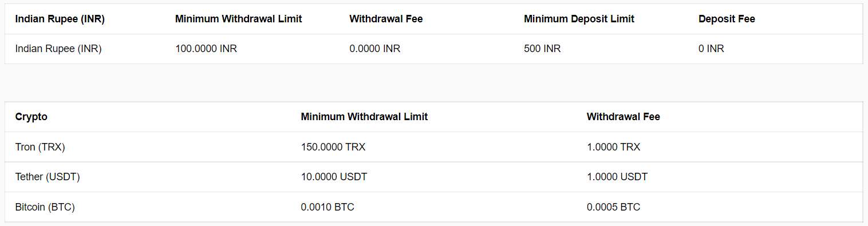Viewport: 868px width, 226px height.
Task: Click the 500 INR minimum deposit value
Action: coord(542,49)
